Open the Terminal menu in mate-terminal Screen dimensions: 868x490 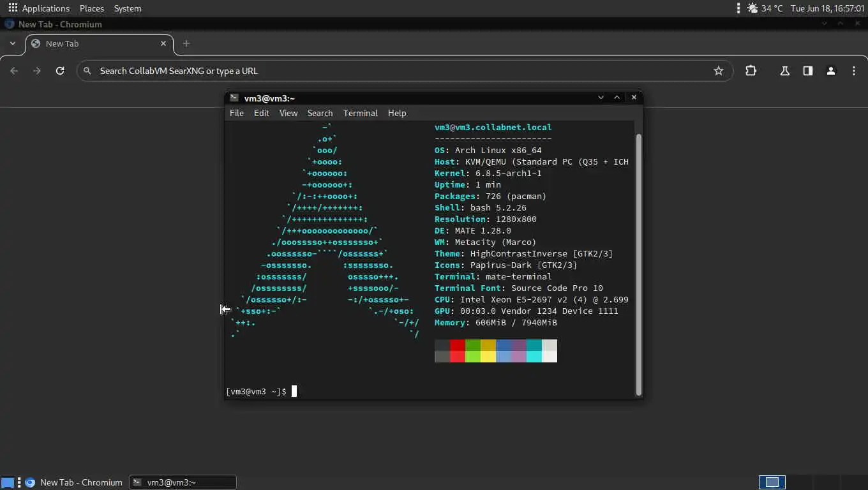point(361,113)
